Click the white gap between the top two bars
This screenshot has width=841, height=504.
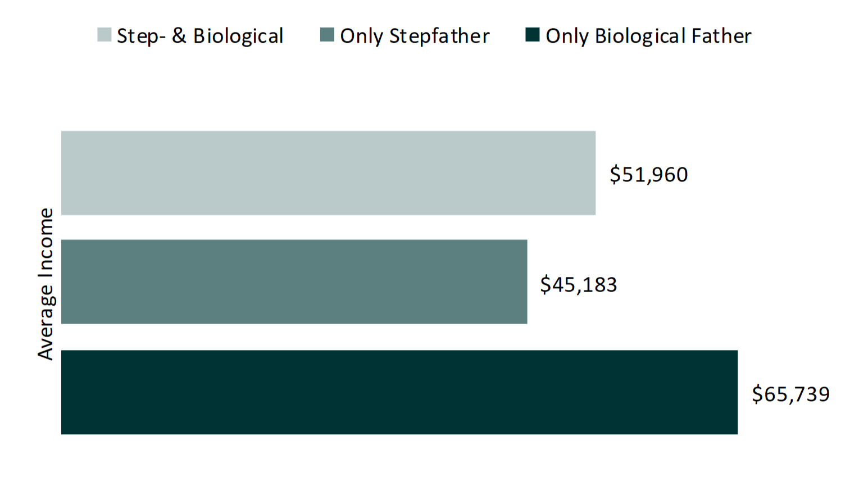(328, 228)
